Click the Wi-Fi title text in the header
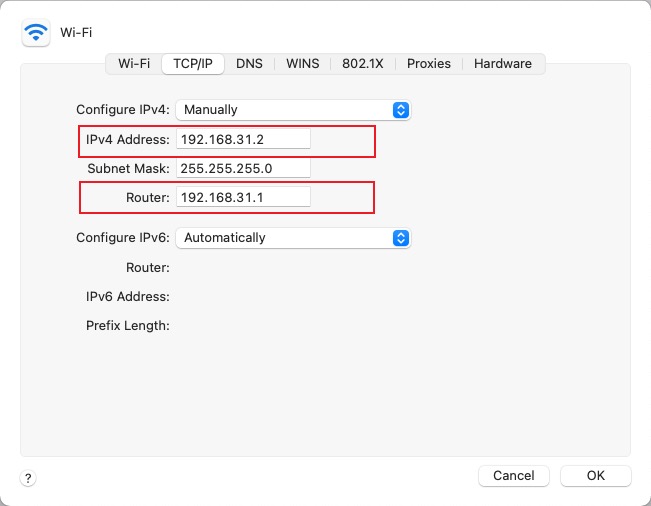This screenshot has width=651, height=506. point(76,32)
